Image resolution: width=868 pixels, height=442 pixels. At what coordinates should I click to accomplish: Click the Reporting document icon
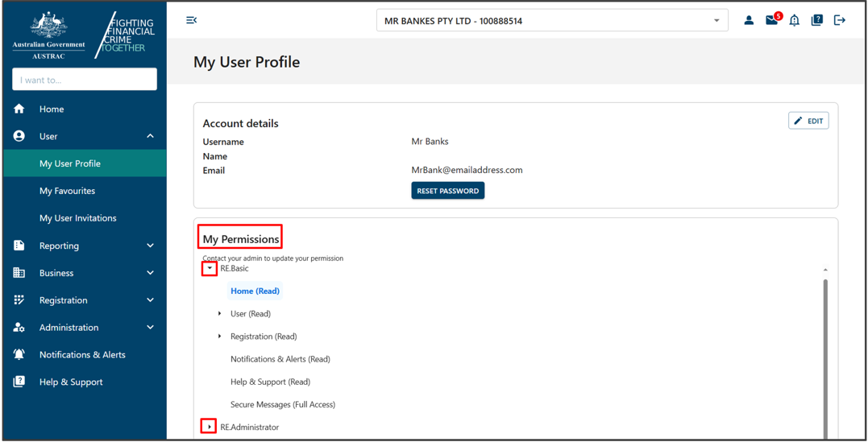[x=19, y=246]
